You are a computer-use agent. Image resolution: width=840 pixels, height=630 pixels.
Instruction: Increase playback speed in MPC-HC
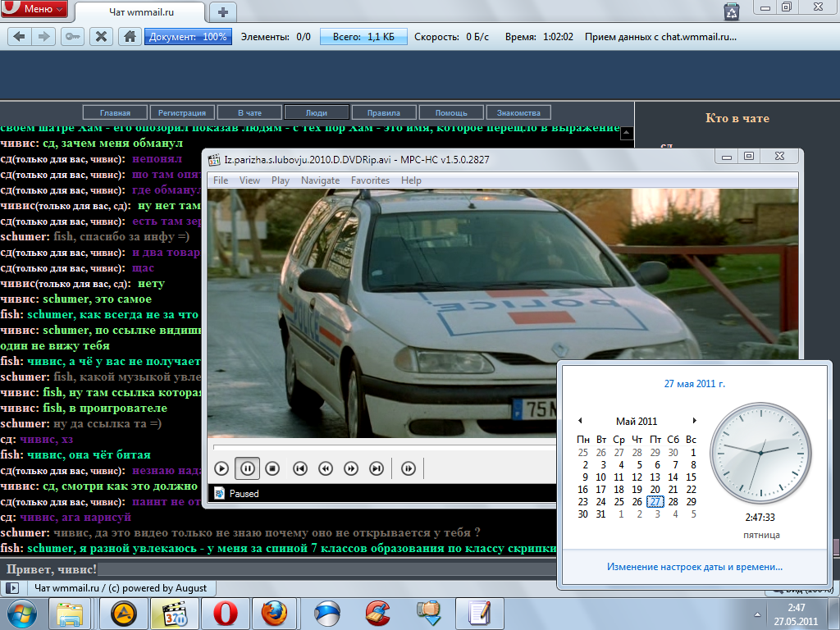coord(351,468)
